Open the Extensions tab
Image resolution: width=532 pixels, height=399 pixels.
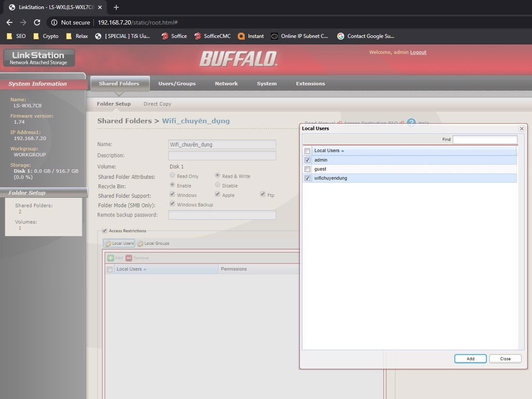pyautogui.click(x=311, y=84)
